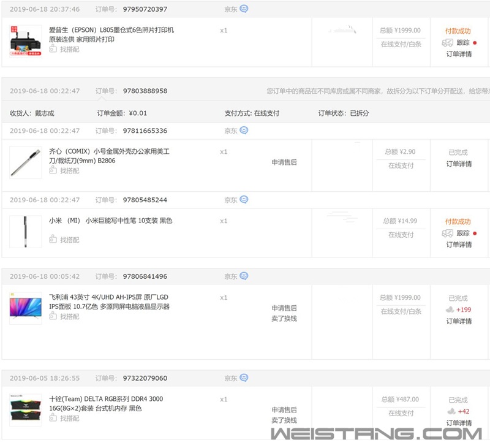Click 申请售后 for Team memory
The height and width of the screenshot is (448, 490).
tap(284, 410)
